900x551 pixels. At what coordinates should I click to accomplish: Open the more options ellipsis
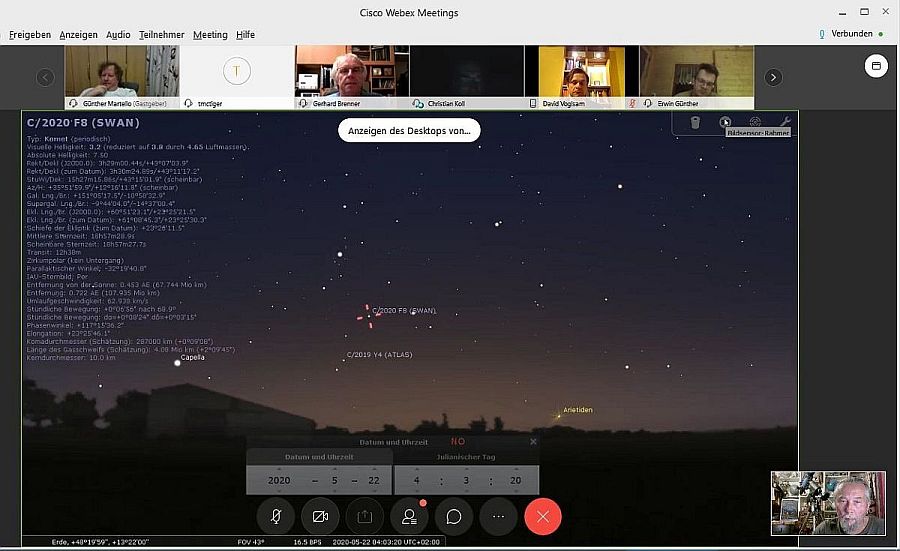click(x=498, y=516)
